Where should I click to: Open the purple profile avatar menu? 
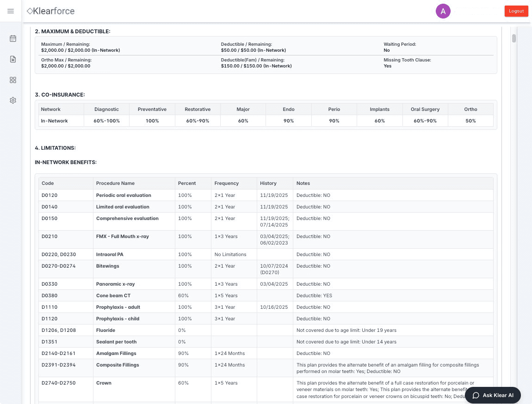pyautogui.click(x=443, y=11)
